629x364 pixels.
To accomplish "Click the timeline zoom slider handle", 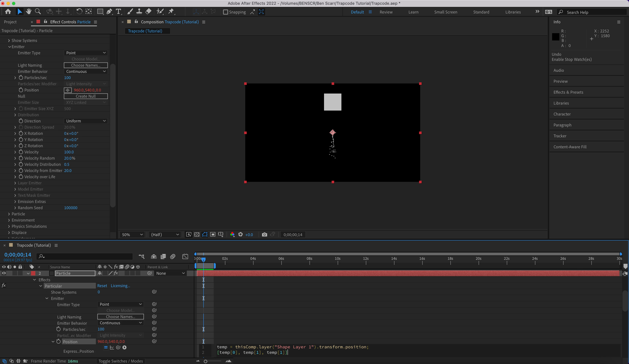I will coord(205,361).
